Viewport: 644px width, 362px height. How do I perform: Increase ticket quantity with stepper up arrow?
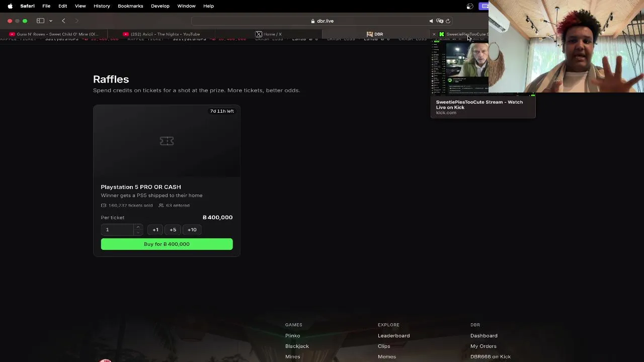pyautogui.click(x=138, y=227)
